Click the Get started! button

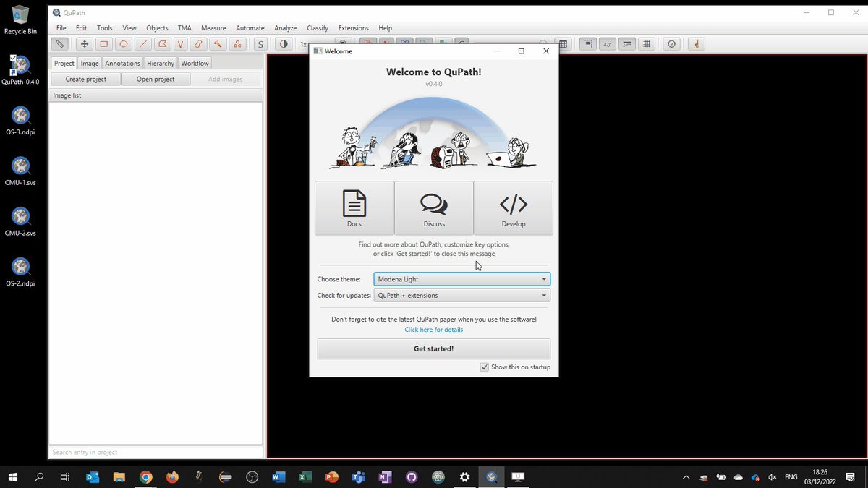[x=434, y=348]
